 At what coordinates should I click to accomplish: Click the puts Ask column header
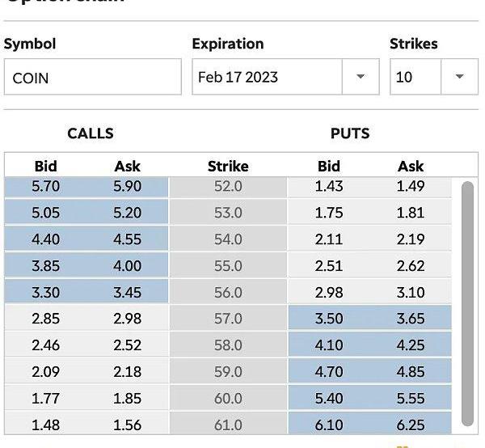pos(411,167)
